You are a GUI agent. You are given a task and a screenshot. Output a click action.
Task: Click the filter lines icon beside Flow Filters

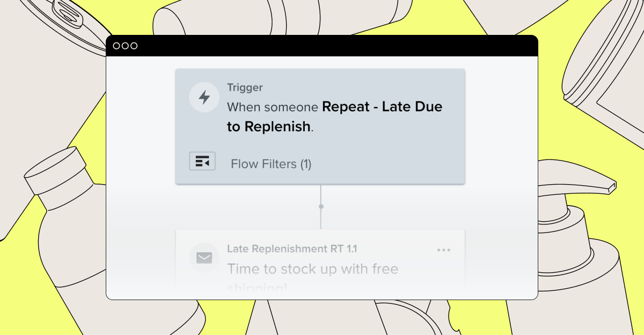coord(202,161)
